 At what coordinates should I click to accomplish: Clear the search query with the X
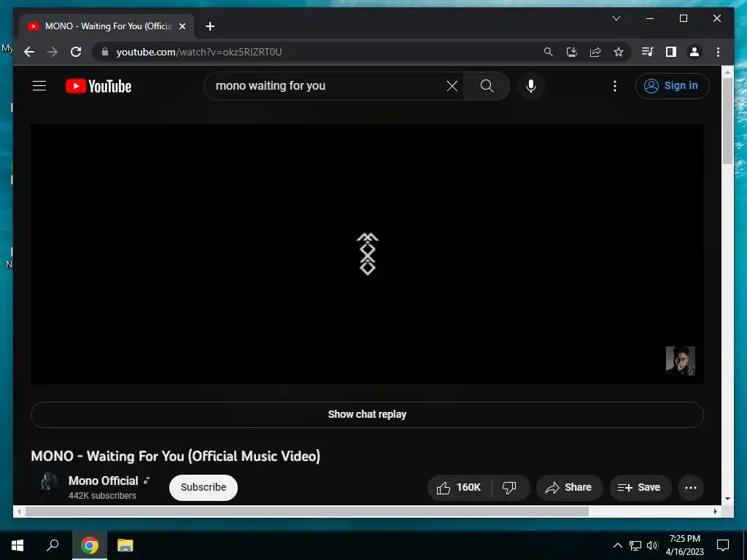point(452,86)
